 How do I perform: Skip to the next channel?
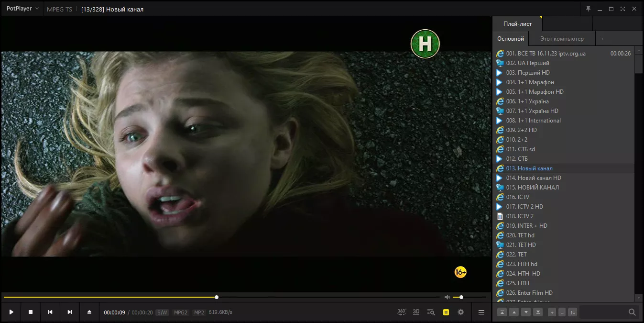point(70,312)
